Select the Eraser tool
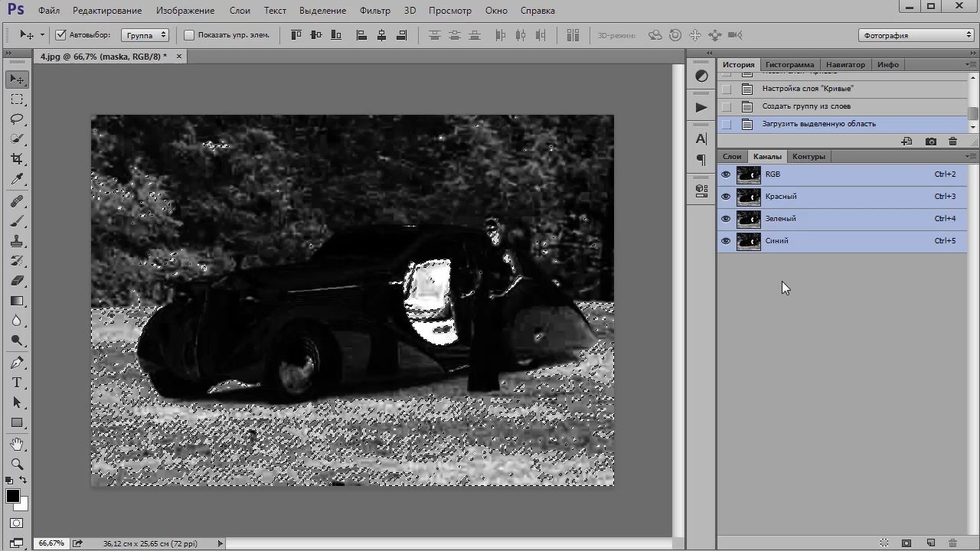 tap(17, 281)
